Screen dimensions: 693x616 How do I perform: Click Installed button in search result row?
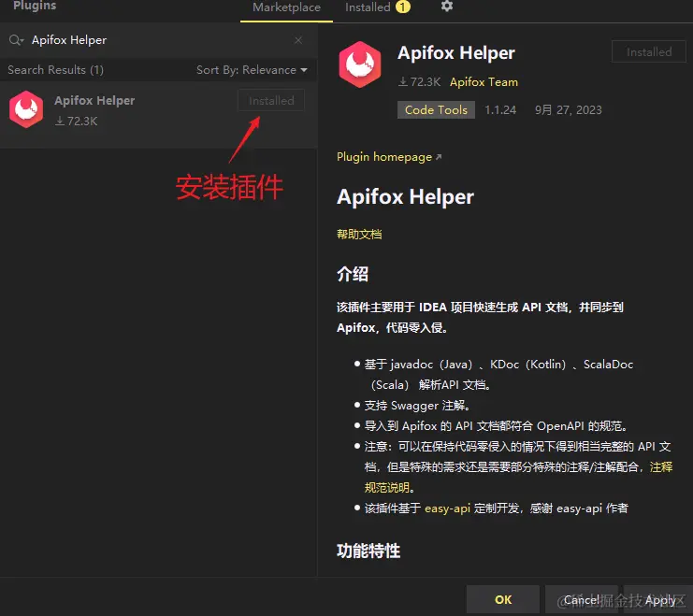(271, 101)
